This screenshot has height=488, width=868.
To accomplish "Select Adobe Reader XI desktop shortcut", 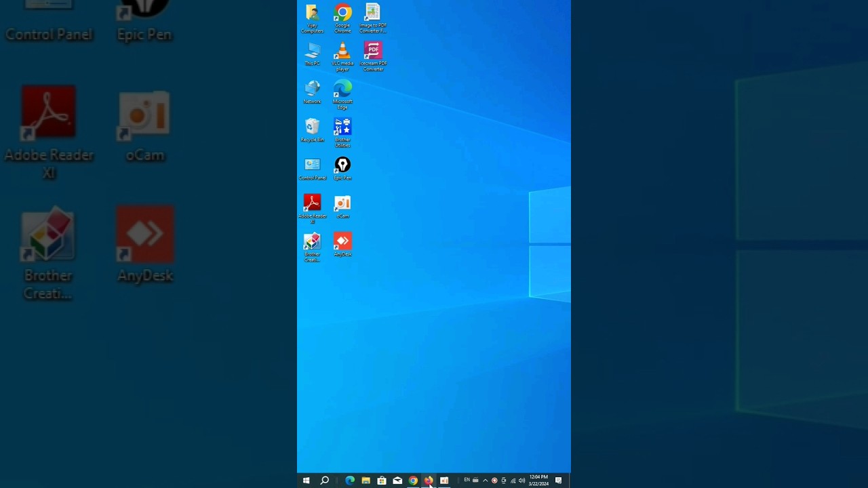I will tap(312, 209).
